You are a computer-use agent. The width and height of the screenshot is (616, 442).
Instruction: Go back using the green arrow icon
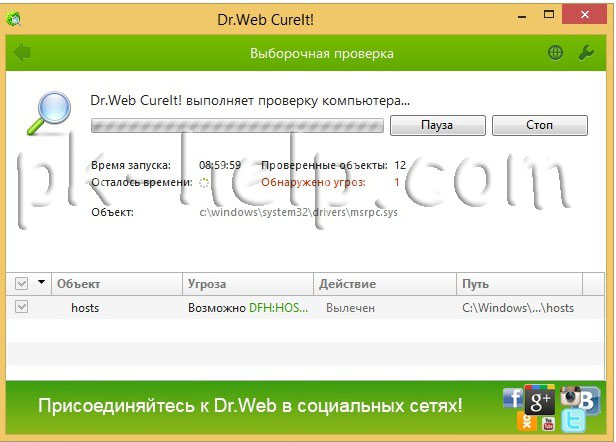(22, 53)
